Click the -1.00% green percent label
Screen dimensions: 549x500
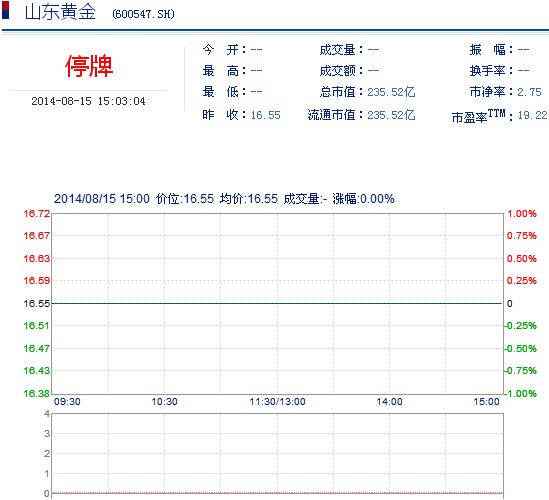(521, 393)
